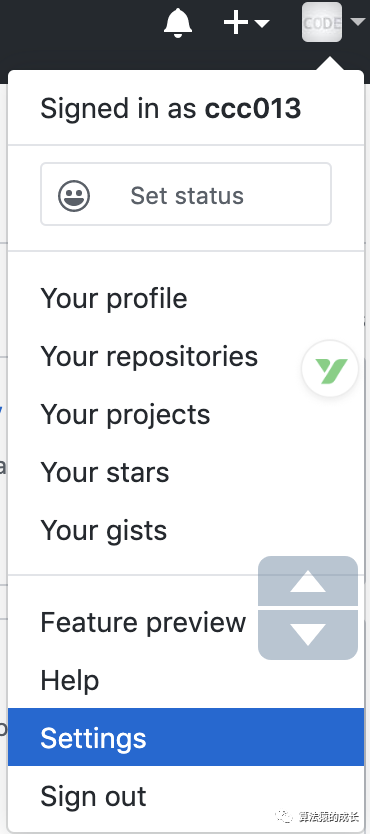Click the CODE user avatar

[322, 22]
